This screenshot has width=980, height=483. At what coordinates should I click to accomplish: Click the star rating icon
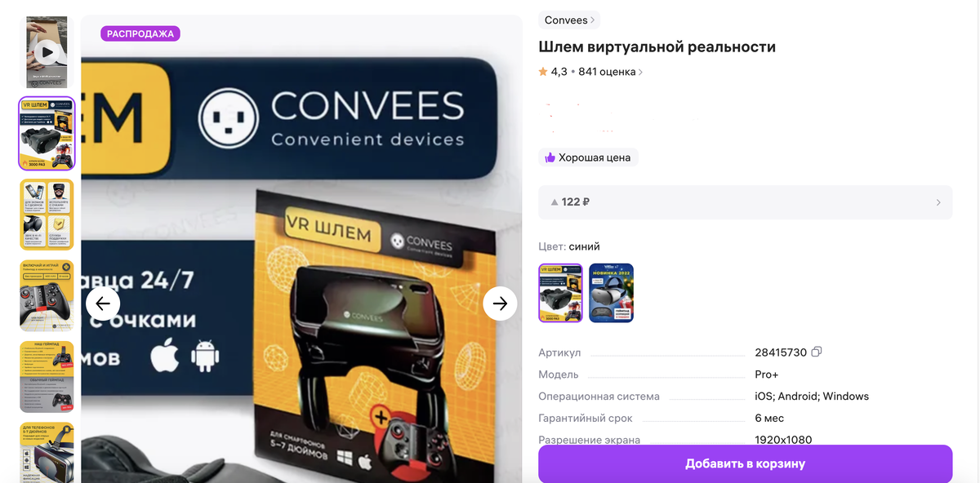coord(543,72)
